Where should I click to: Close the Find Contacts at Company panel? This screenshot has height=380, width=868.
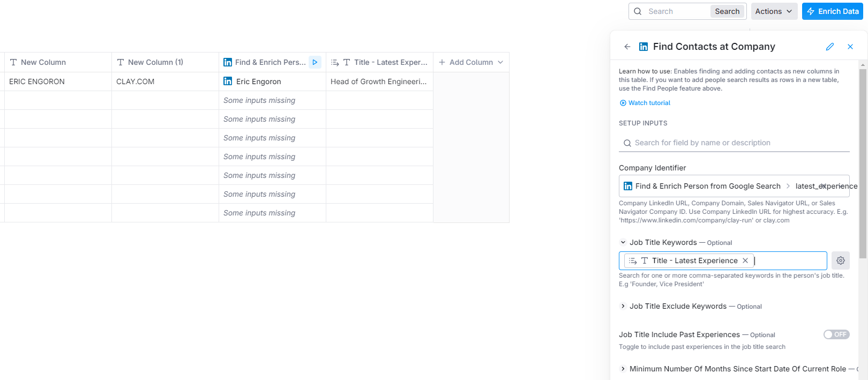[x=850, y=47]
